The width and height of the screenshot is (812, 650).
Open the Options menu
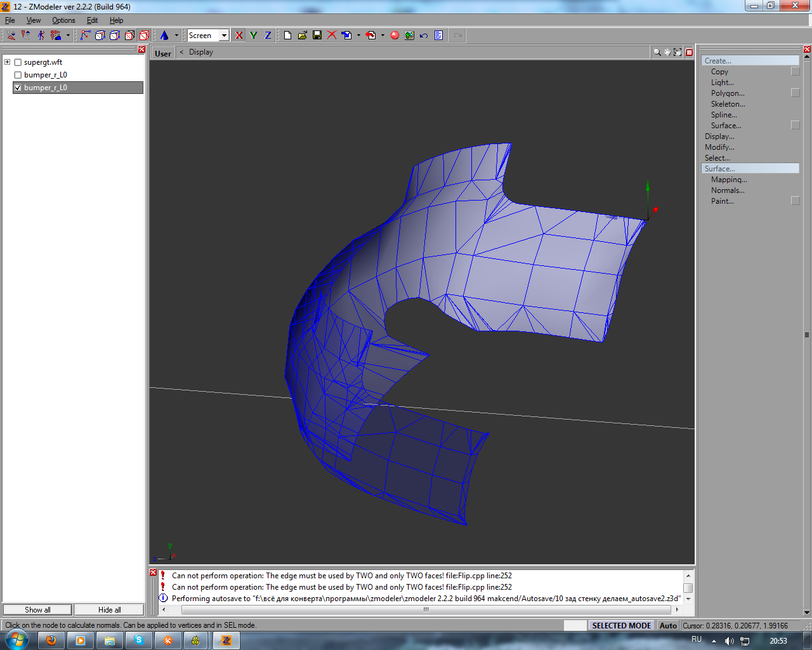[63, 20]
